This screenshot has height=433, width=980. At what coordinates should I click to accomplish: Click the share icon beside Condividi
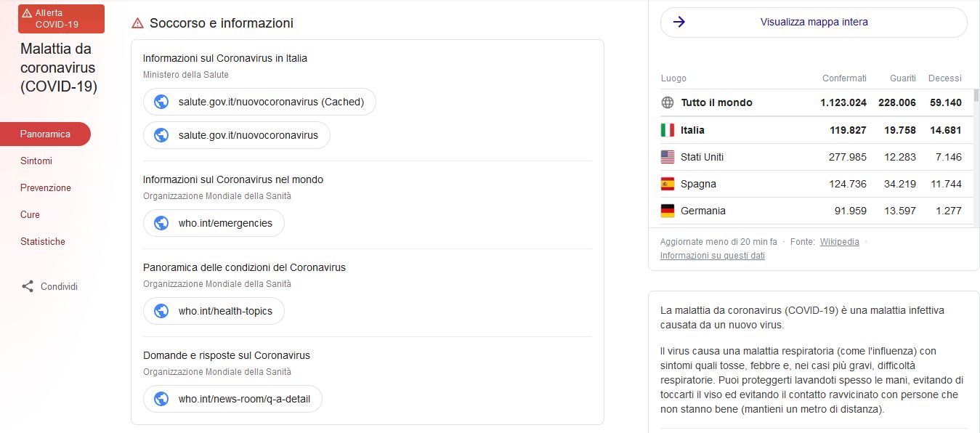click(x=28, y=286)
